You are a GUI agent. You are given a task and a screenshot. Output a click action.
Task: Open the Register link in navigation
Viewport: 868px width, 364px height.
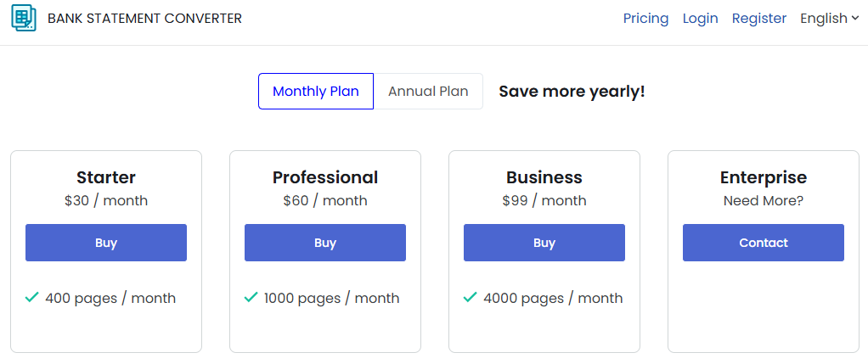coord(759,18)
